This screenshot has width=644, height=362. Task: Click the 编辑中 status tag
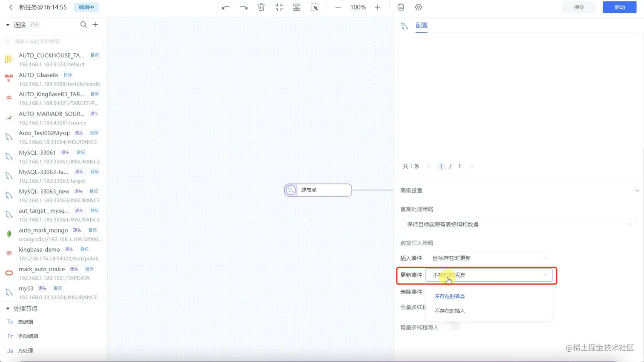coord(86,7)
